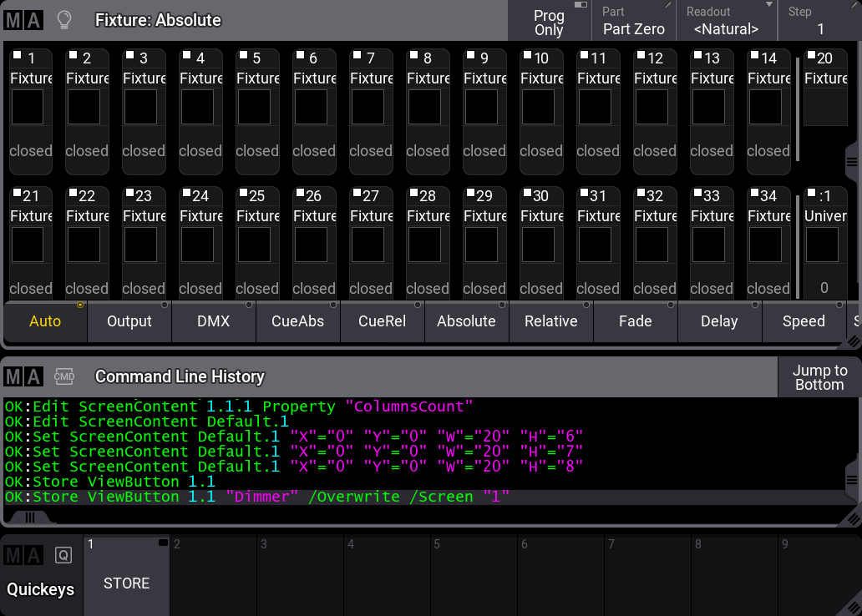Click the CMD icon in Command Line History
The height and width of the screenshot is (616, 862).
64,376
